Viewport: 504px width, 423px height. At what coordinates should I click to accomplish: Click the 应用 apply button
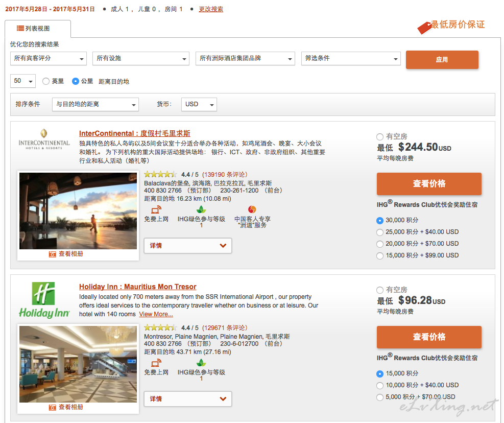[x=442, y=59]
